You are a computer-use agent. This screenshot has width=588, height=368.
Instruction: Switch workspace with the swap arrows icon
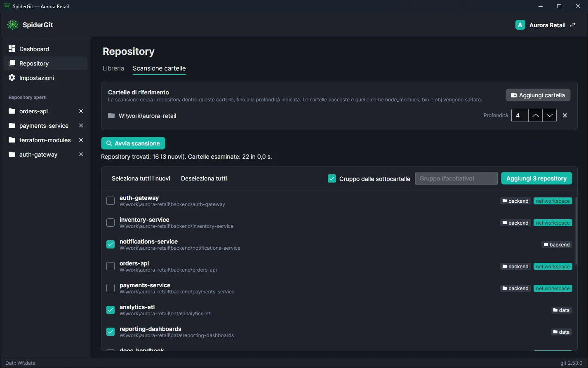click(573, 25)
